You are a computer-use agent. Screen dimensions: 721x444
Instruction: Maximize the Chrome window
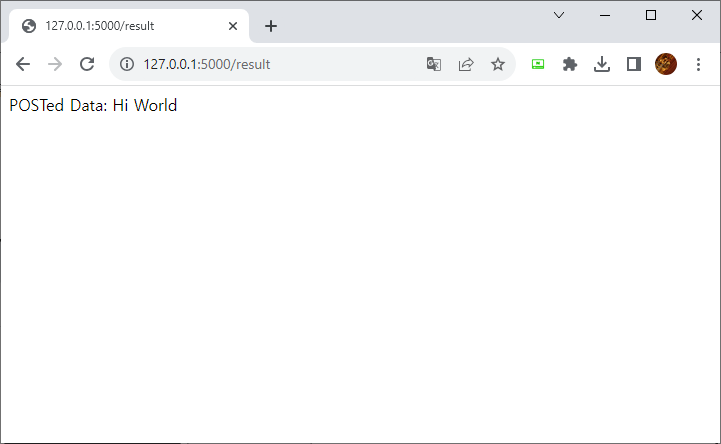[x=651, y=15]
